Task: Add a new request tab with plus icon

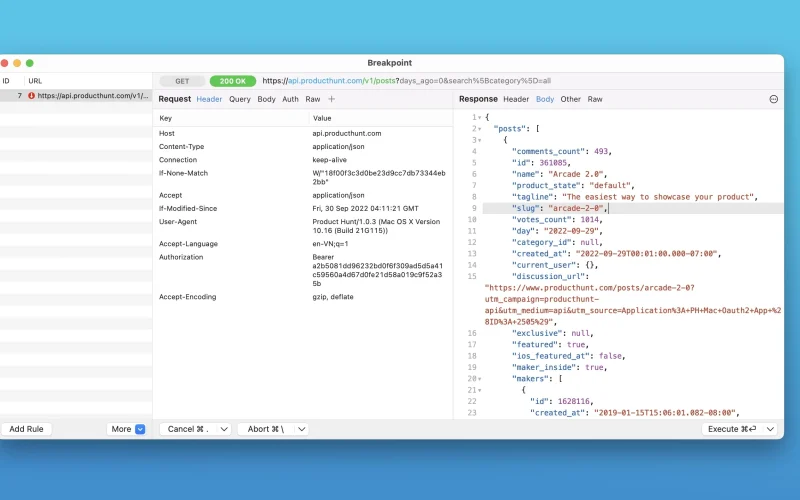Action: coord(332,99)
